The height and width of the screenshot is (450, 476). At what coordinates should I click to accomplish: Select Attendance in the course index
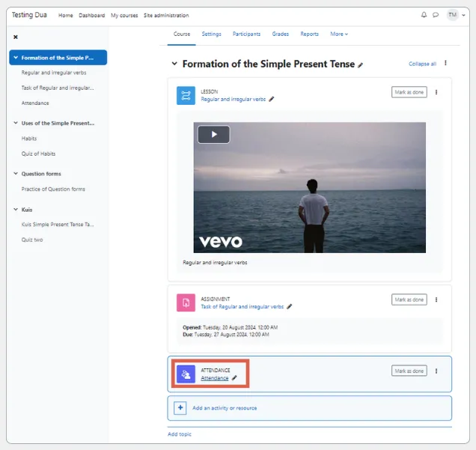[x=35, y=103]
